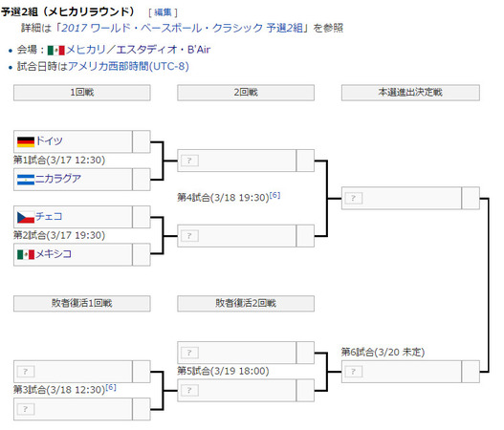This screenshot has height=430, width=504.
Task: Open 2017 ワールド・ベースボール・クラシック 予選2組 article
Action: click(182, 28)
